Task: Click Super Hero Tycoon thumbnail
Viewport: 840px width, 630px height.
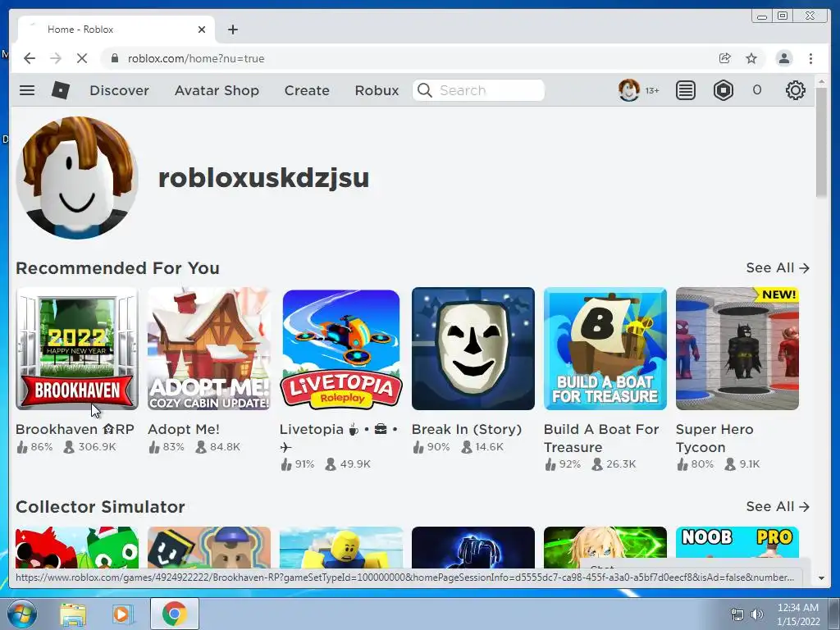Action: (x=737, y=349)
